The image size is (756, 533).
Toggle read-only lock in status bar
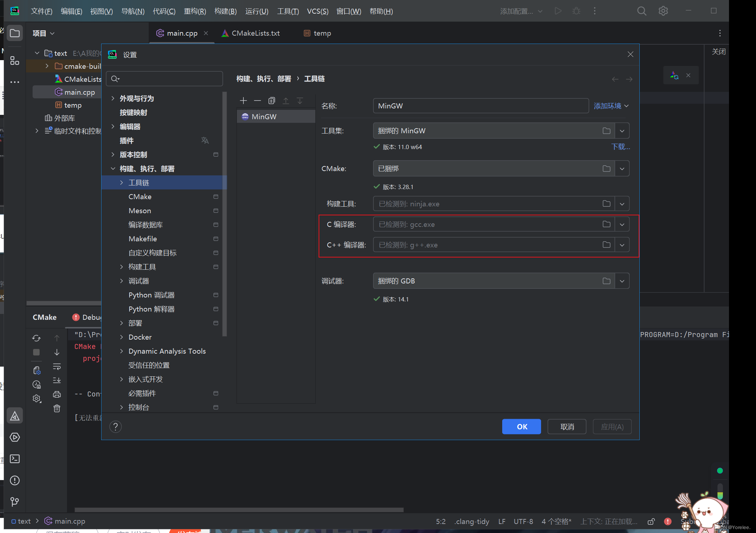[x=651, y=521]
